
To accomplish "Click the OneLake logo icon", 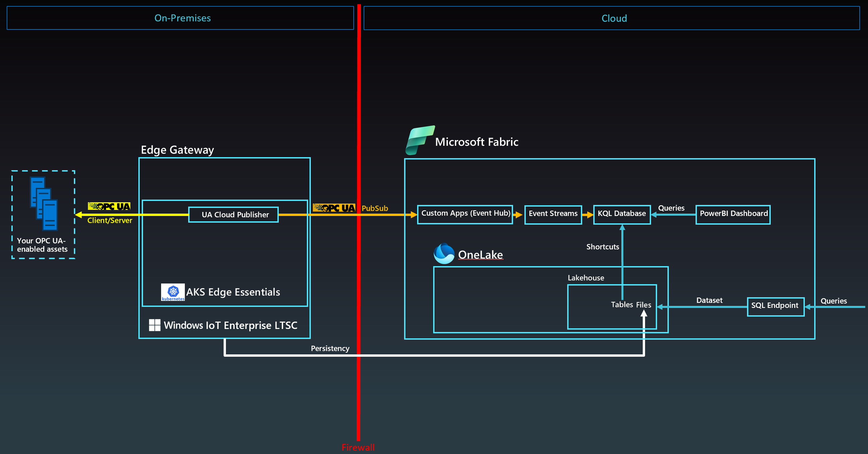I will [x=444, y=253].
